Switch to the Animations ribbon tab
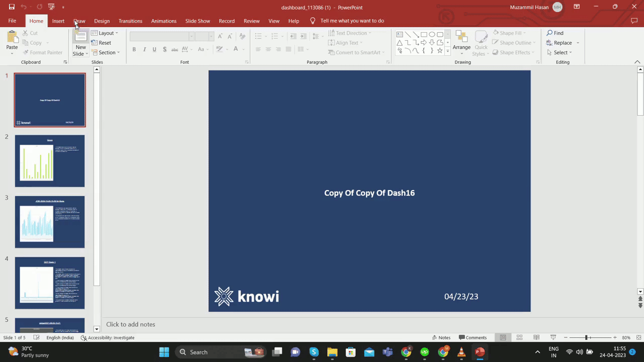The image size is (644, 362). click(164, 21)
